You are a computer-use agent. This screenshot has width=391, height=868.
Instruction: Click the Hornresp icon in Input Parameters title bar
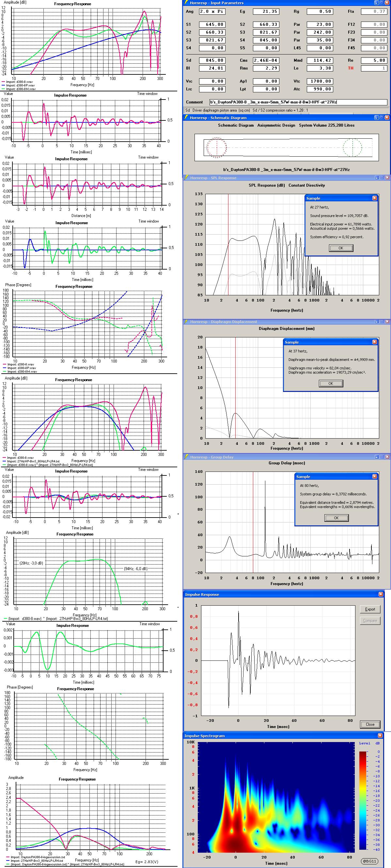(186, 3)
